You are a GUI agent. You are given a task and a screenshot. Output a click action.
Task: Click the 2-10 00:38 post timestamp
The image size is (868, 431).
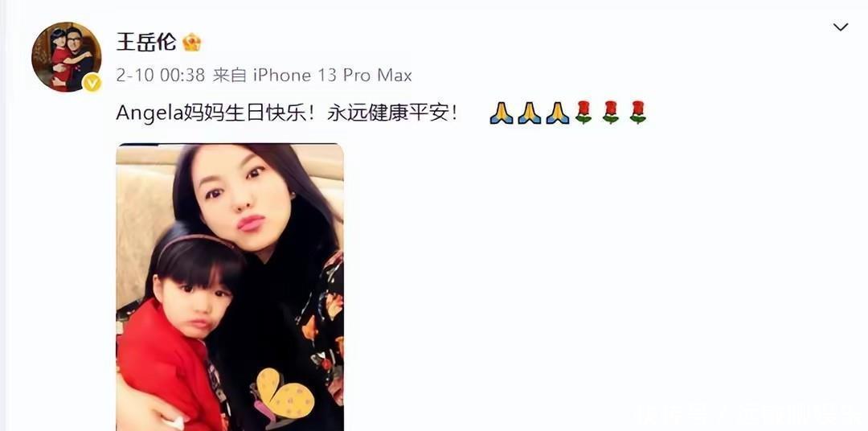pyautogui.click(x=161, y=76)
